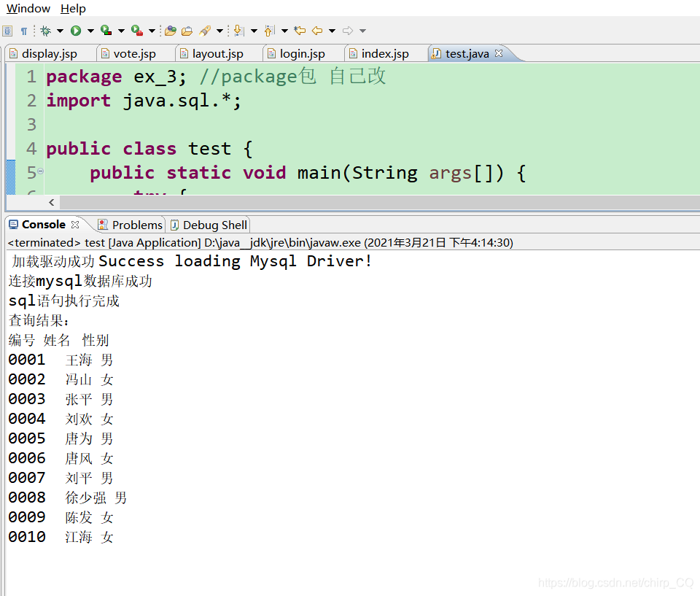
Task: Click the Previous Annotation up-arrow icon
Action: tap(270, 31)
